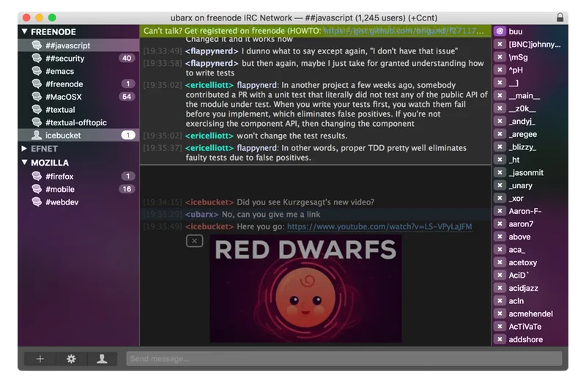The height and width of the screenshot is (392, 586).
Task: Click the chat bubble icon beside #emacs
Action: pyautogui.click(x=37, y=70)
